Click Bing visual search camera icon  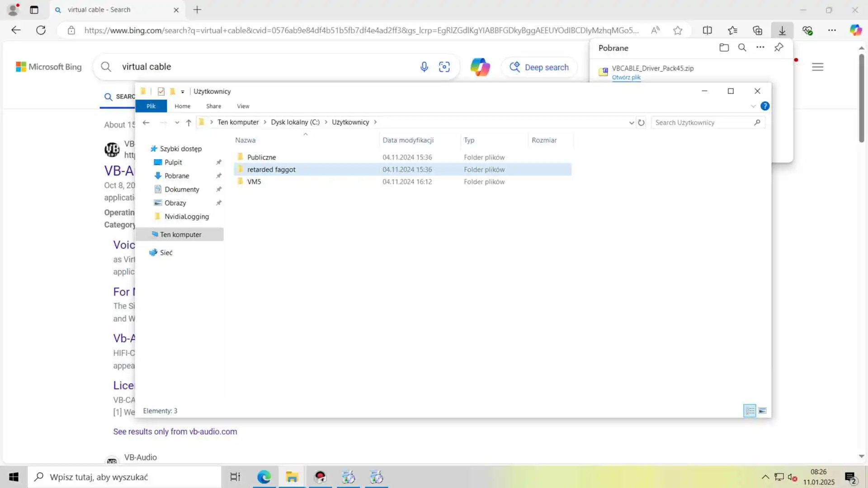click(444, 67)
